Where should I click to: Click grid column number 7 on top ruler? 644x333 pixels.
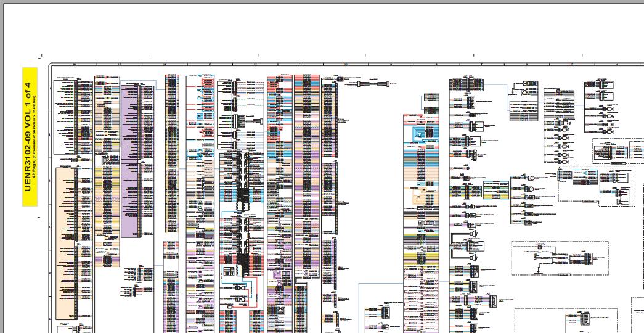(x=481, y=65)
